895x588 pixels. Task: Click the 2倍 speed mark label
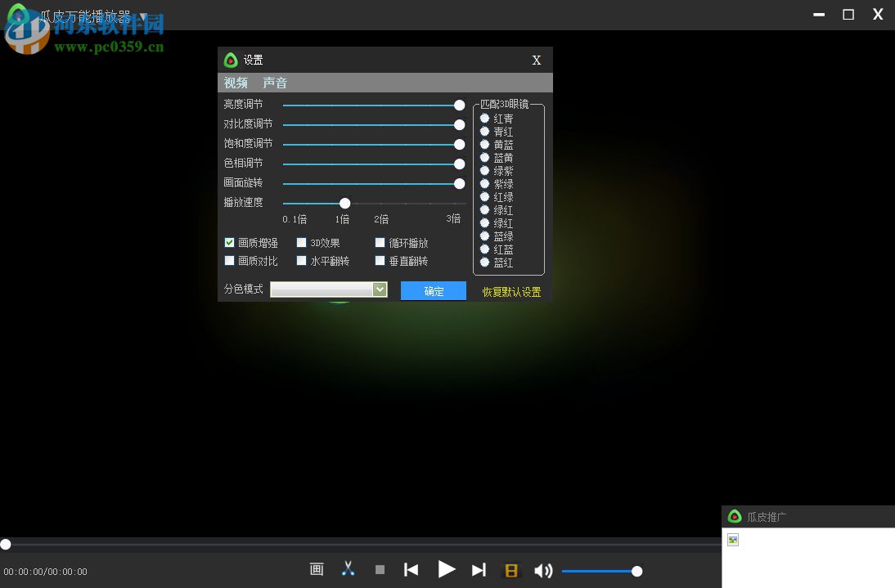click(x=381, y=219)
